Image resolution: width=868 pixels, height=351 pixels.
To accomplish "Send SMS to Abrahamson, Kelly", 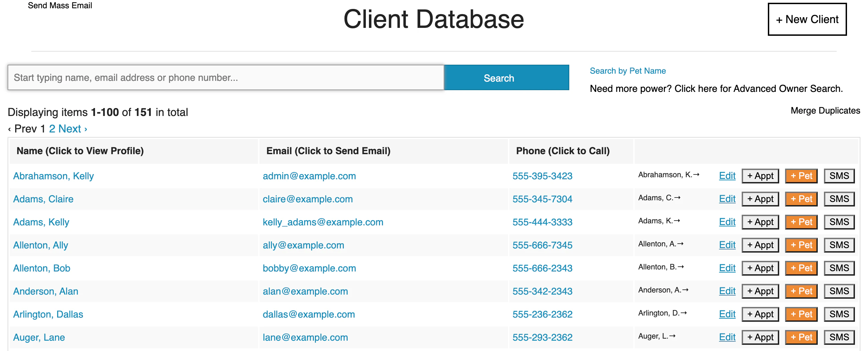I will (x=839, y=176).
